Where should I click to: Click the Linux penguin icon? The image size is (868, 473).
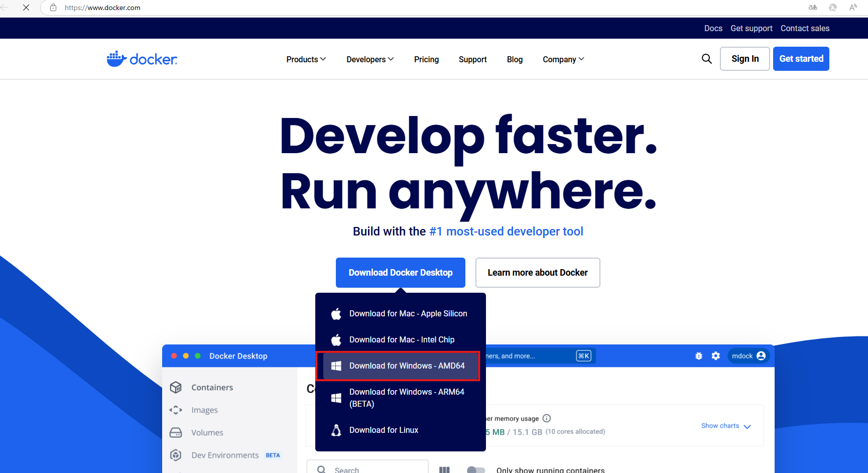tap(336, 430)
